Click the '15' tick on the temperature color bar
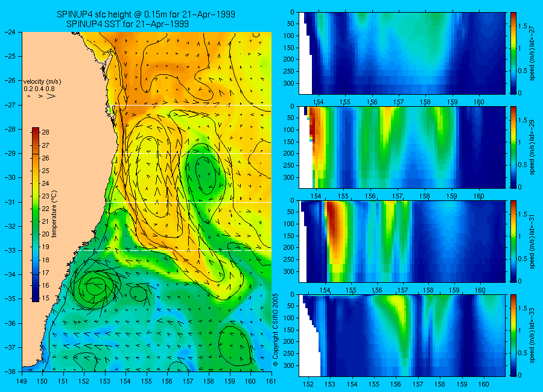 45,298
